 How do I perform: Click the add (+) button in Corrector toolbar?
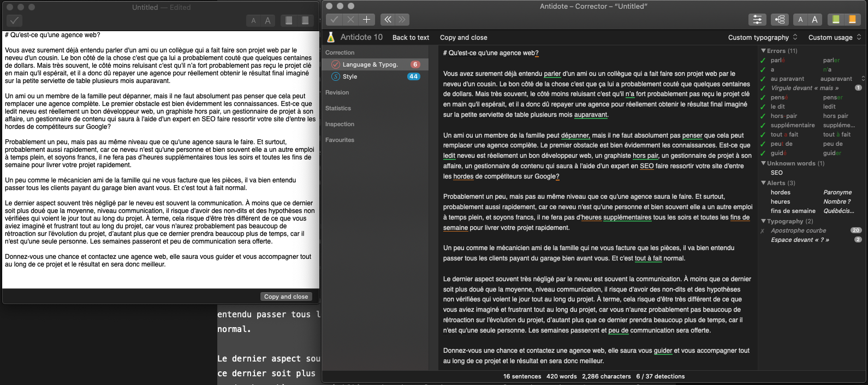[x=366, y=20]
